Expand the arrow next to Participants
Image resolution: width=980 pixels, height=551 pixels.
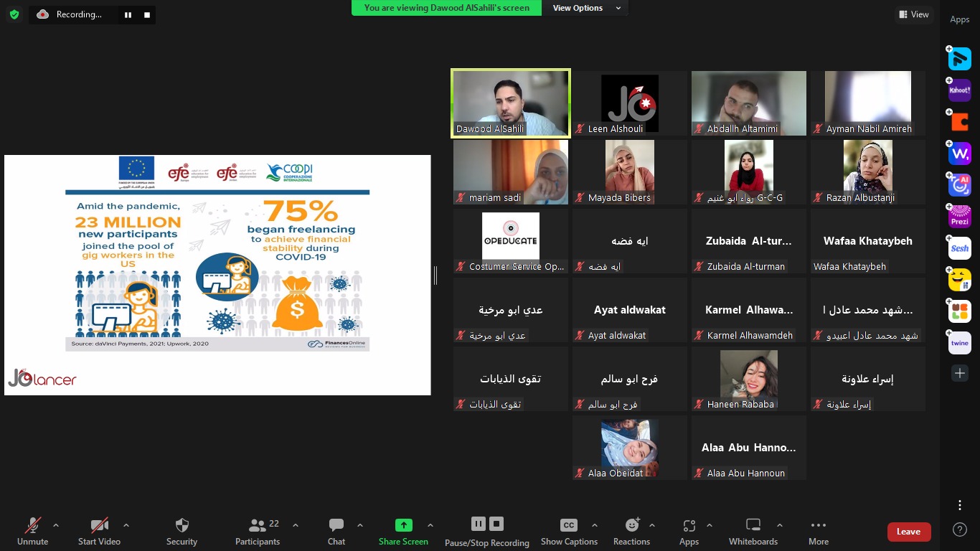pyautogui.click(x=295, y=525)
